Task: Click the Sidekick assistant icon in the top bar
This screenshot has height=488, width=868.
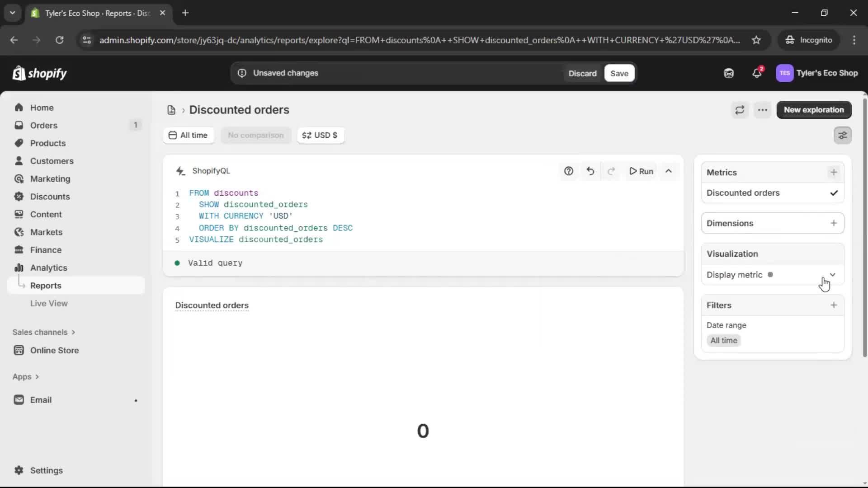Action: point(728,73)
